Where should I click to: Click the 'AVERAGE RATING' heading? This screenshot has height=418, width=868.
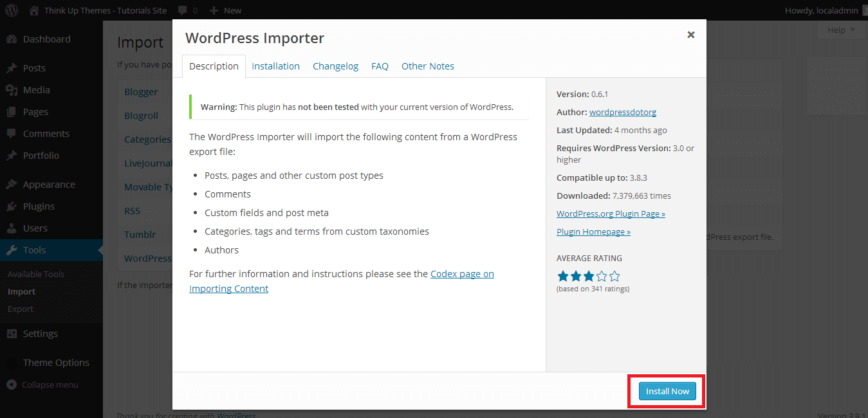pyautogui.click(x=589, y=258)
